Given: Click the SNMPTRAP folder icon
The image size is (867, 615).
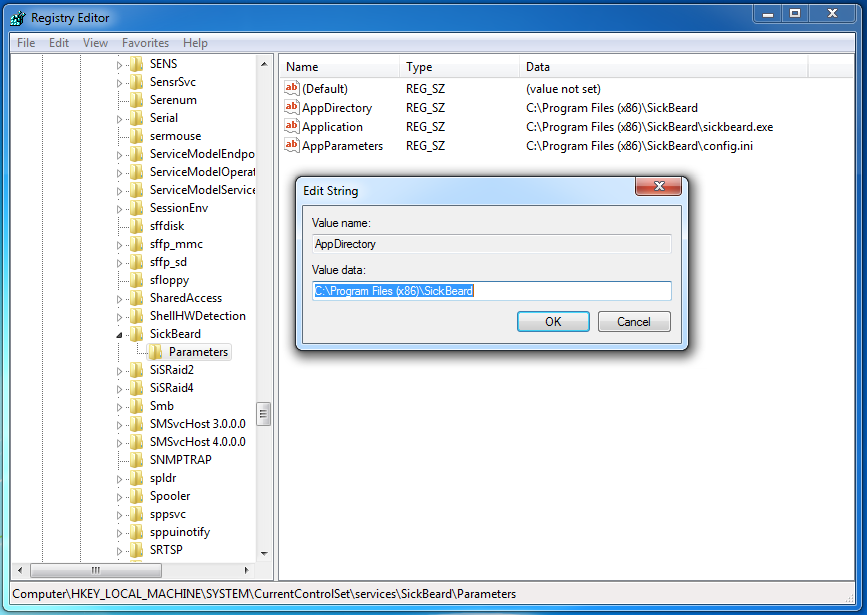Looking at the screenshot, I should pos(137,460).
